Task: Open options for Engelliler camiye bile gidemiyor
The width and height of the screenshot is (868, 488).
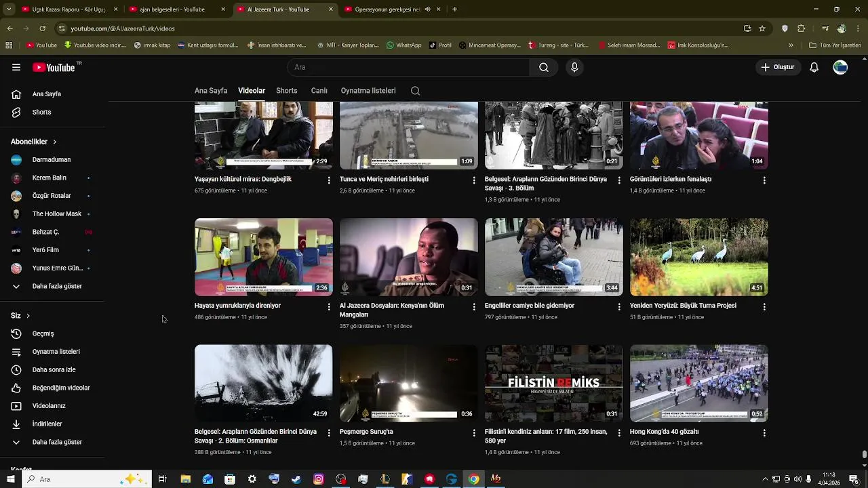Action: click(619, 306)
